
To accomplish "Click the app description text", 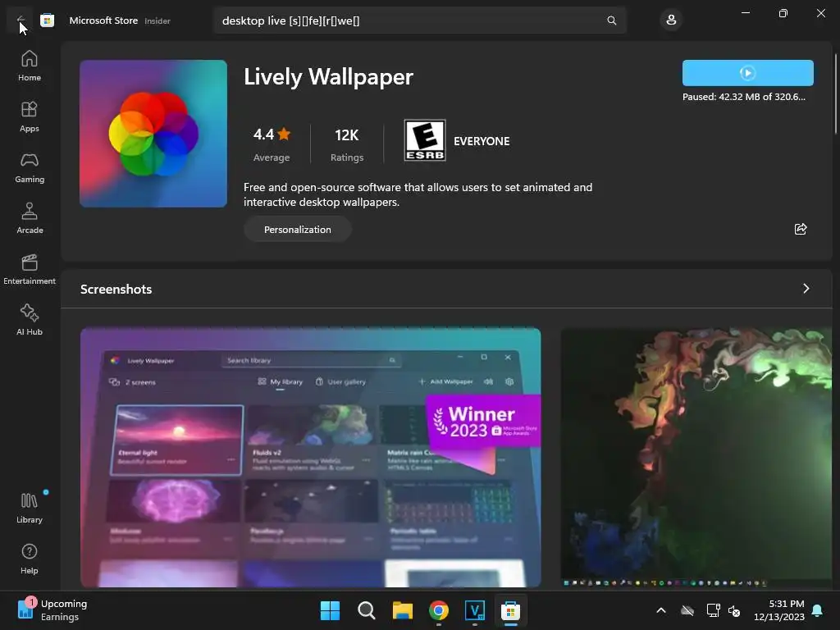I will click(418, 194).
